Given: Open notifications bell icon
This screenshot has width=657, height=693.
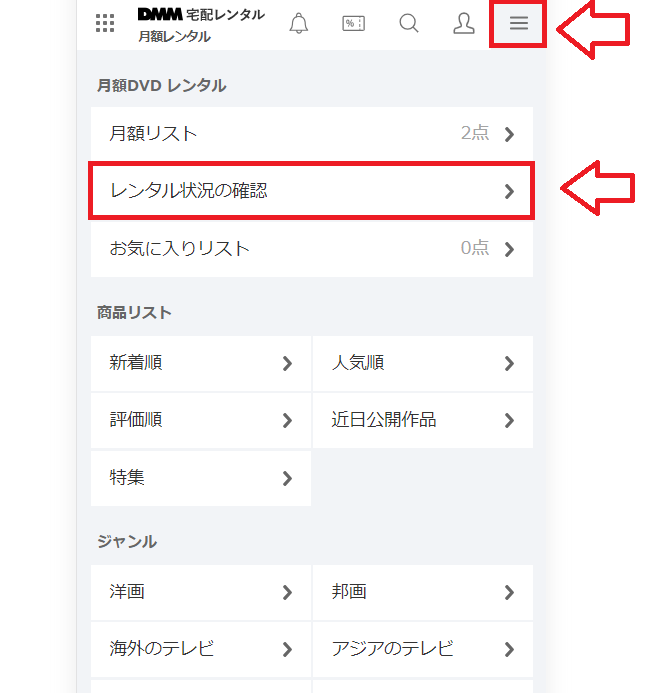Looking at the screenshot, I should pyautogui.click(x=299, y=23).
